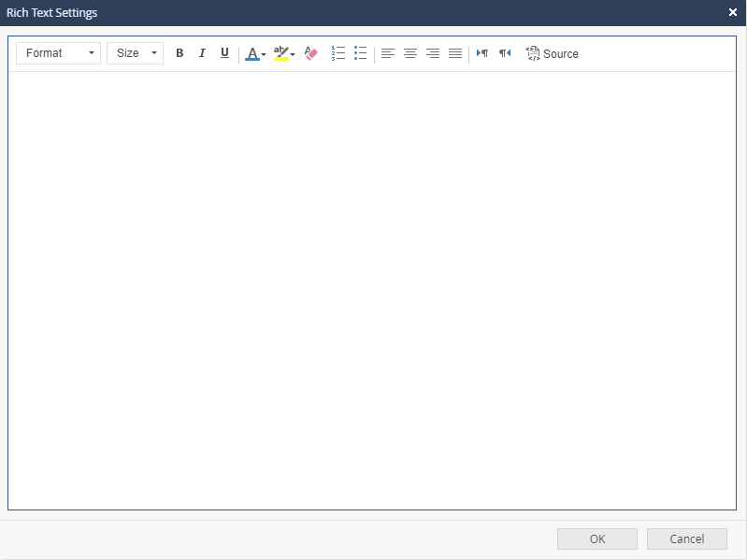
Task: Align text right
Action: pyautogui.click(x=433, y=53)
